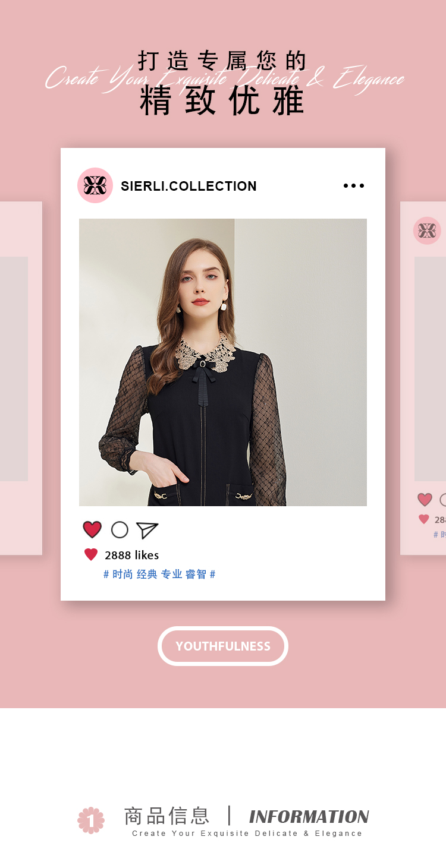Click the 2888 likes text
Image resolution: width=446 pixels, height=868 pixels.
[132, 555]
